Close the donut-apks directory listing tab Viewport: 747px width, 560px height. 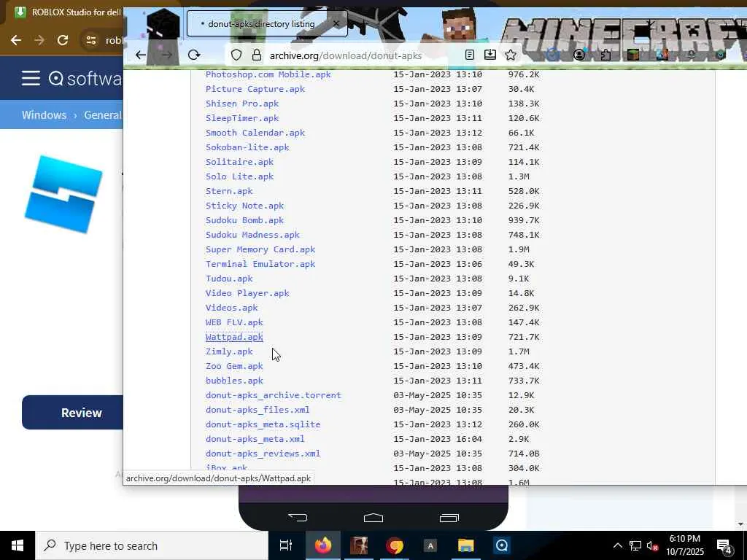click(x=336, y=24)
